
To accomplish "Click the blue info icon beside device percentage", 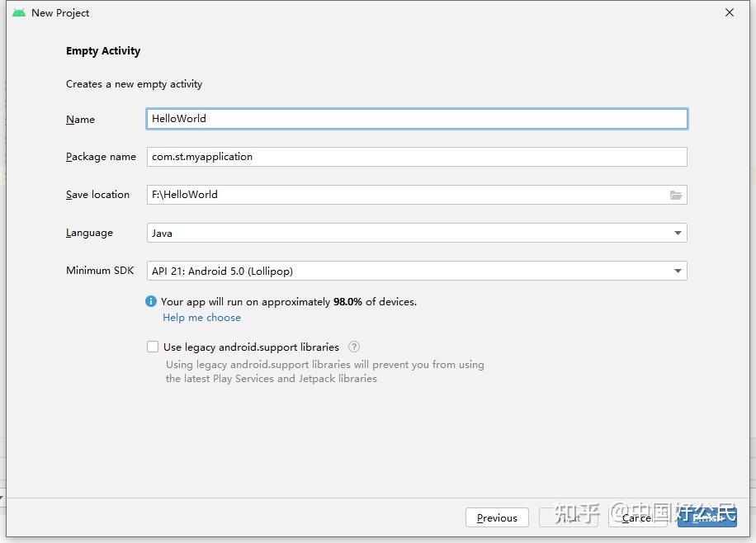I will point(151,302).
